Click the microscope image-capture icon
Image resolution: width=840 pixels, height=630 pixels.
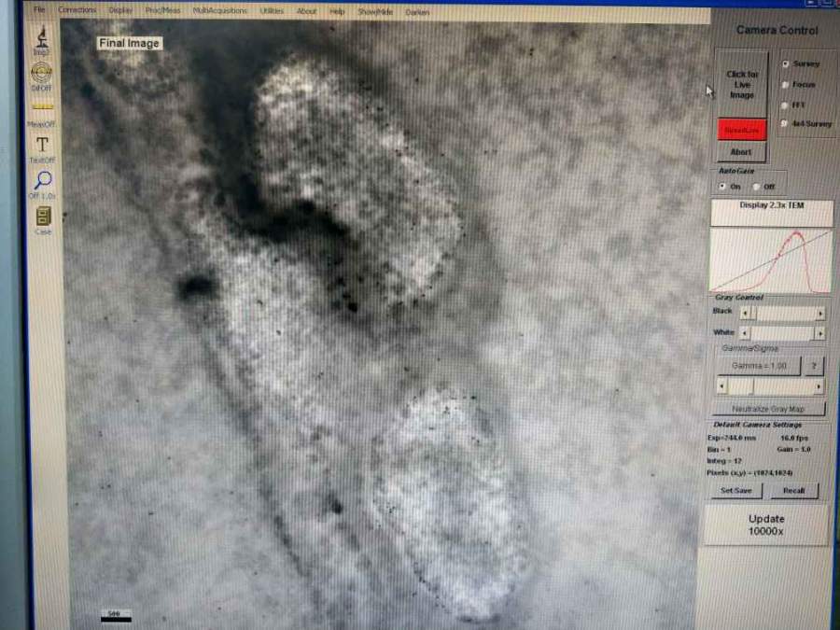pos(42,39)
